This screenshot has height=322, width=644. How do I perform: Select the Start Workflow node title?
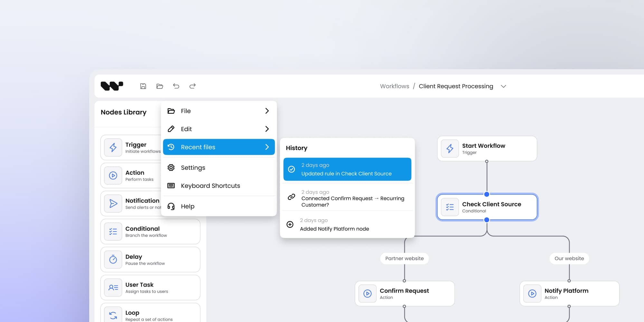click(x=484, y=146)
